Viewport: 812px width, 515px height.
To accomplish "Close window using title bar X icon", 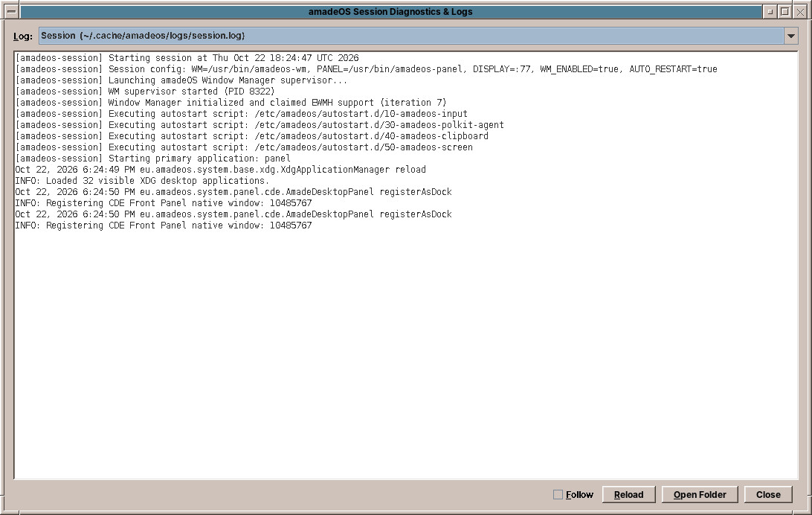I will tap(800, 11).
